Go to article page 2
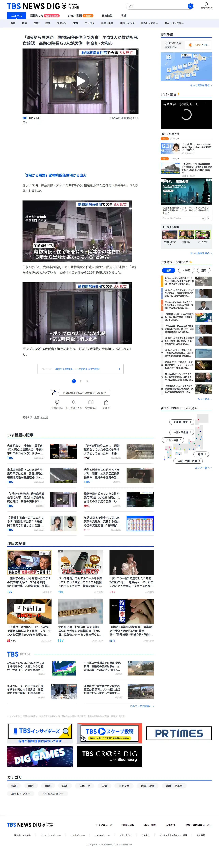Image resolution: width=219 pixels, height=868 pixels. (80, 381)
